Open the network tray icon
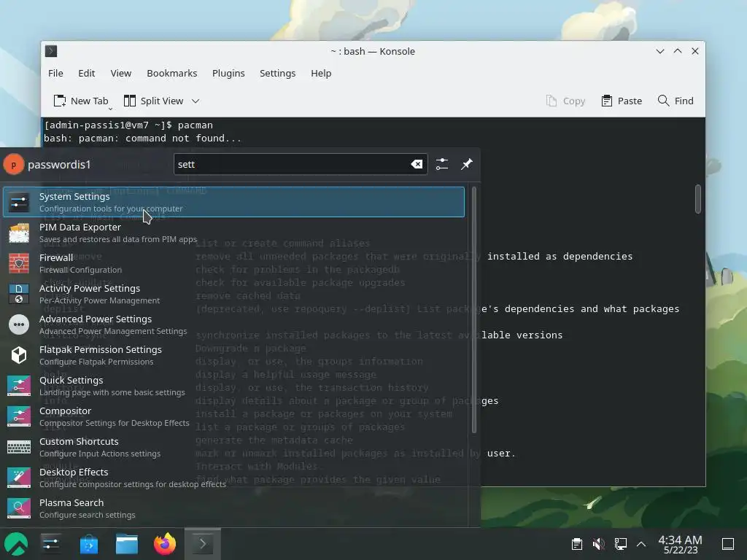This screenshot has height=560, width=747. pos(620,544)
